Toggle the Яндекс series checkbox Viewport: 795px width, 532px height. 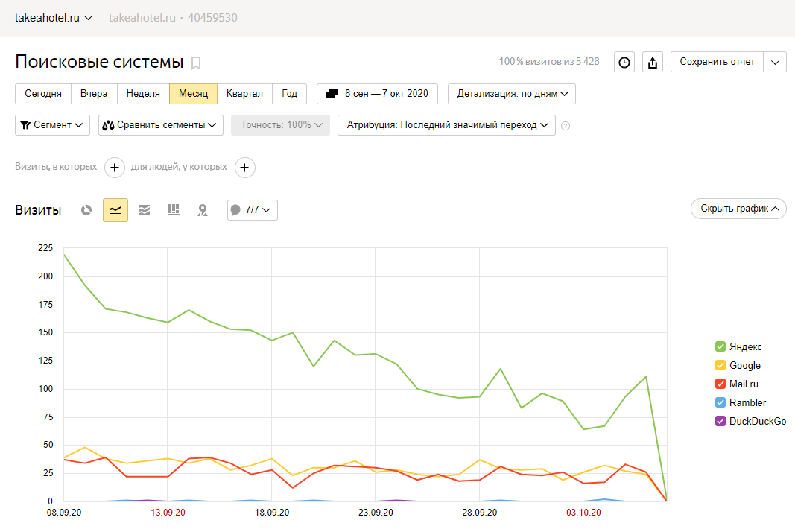tap(720, 346)
